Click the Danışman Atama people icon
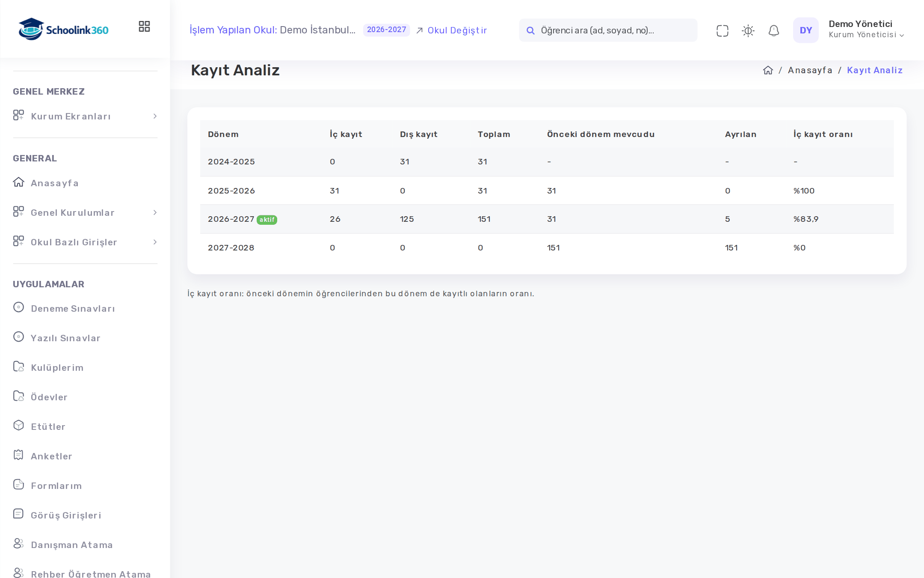Image resolution: width=924 pixels, height=578 pixels. point(18,543)
